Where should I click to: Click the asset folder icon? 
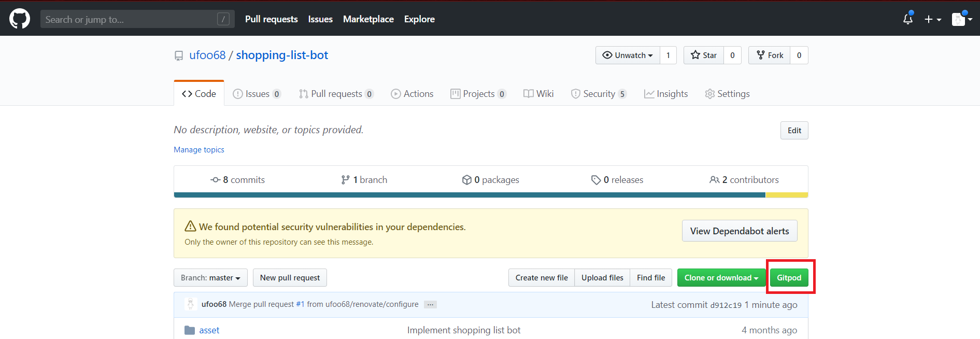(190, 330)
